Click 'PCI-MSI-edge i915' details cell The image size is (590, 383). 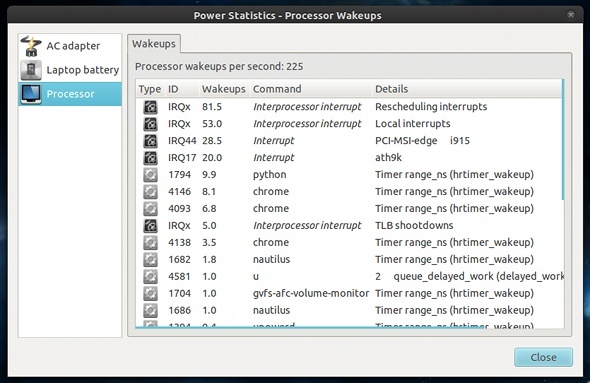point(423,141)
